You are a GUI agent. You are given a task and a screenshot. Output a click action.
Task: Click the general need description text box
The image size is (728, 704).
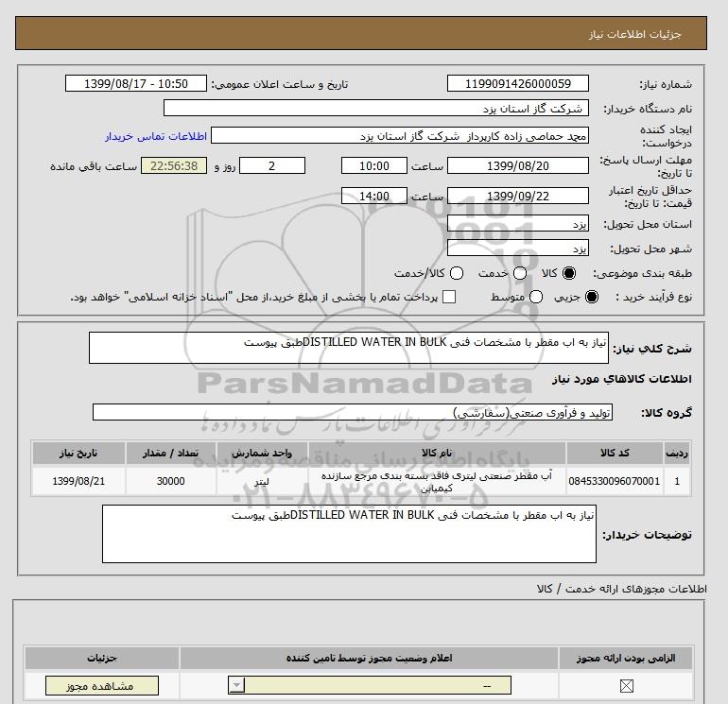349,348
